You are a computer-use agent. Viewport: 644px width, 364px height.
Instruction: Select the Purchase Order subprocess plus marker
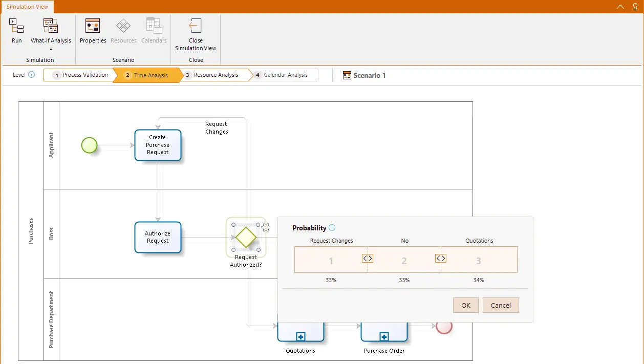[384, 336]
